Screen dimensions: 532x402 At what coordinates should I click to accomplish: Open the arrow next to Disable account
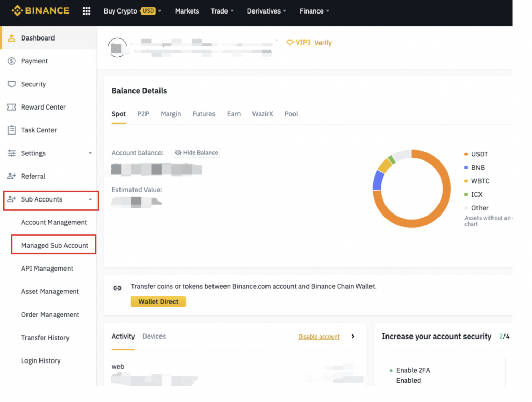tap(353, 336)
